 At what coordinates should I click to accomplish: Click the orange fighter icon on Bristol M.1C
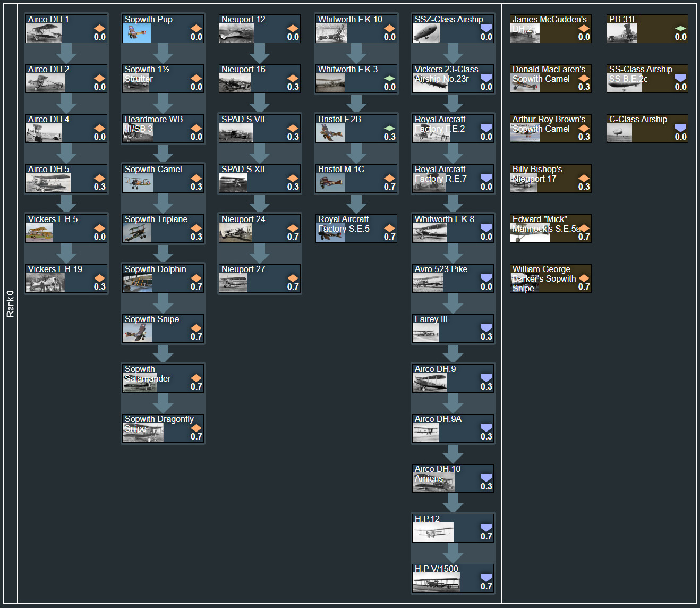389,178
